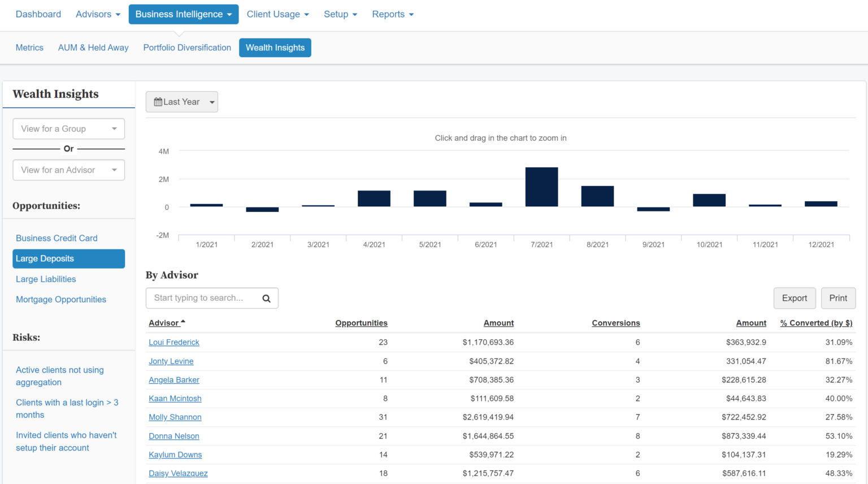868x484 pixels.
Task: Click the search magnifier icon
Action: pos(266,298)
